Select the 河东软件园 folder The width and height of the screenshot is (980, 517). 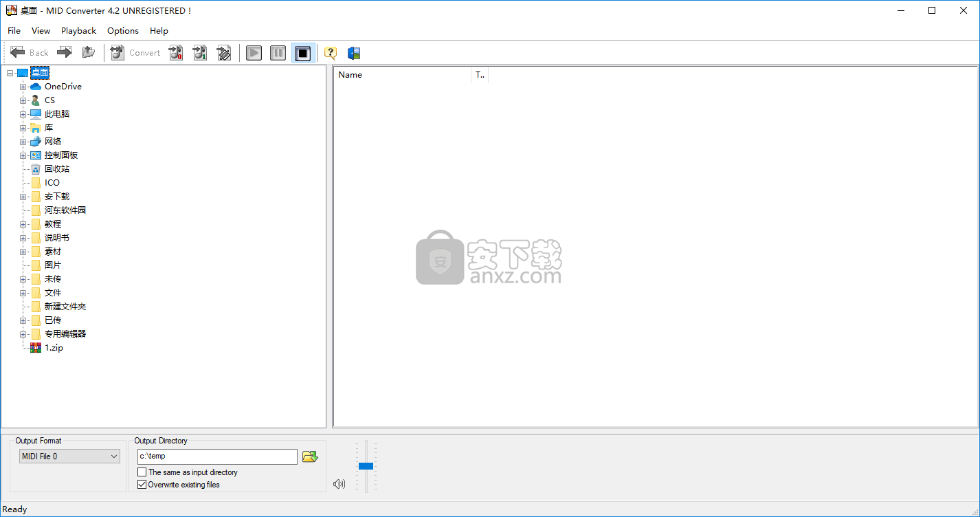coord(65,210)
